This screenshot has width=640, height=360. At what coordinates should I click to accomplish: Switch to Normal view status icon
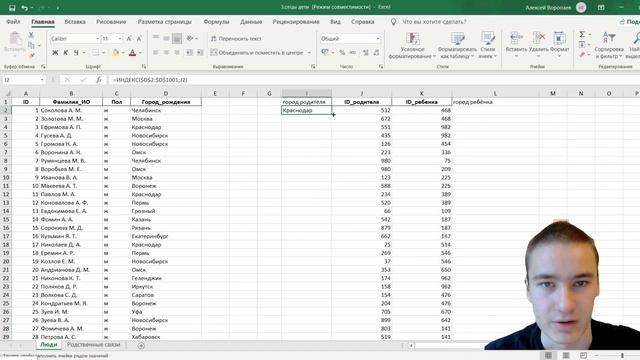tap(548, 356)
